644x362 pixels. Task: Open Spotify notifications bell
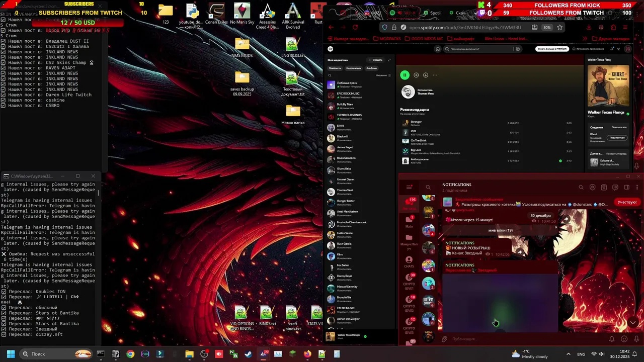[612, 49]
